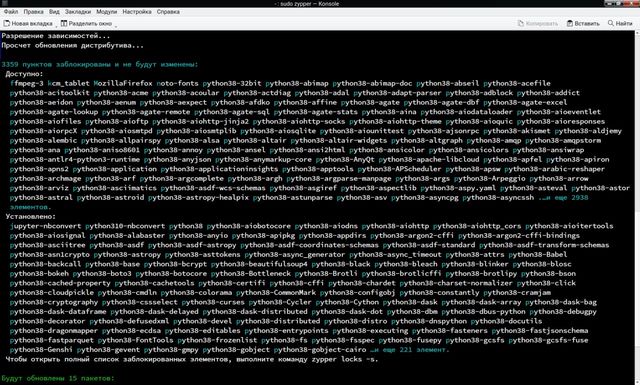Click package name 'jupyter-nbconvert'
This screenshot has height=385, width=640.
pos(45,226)
